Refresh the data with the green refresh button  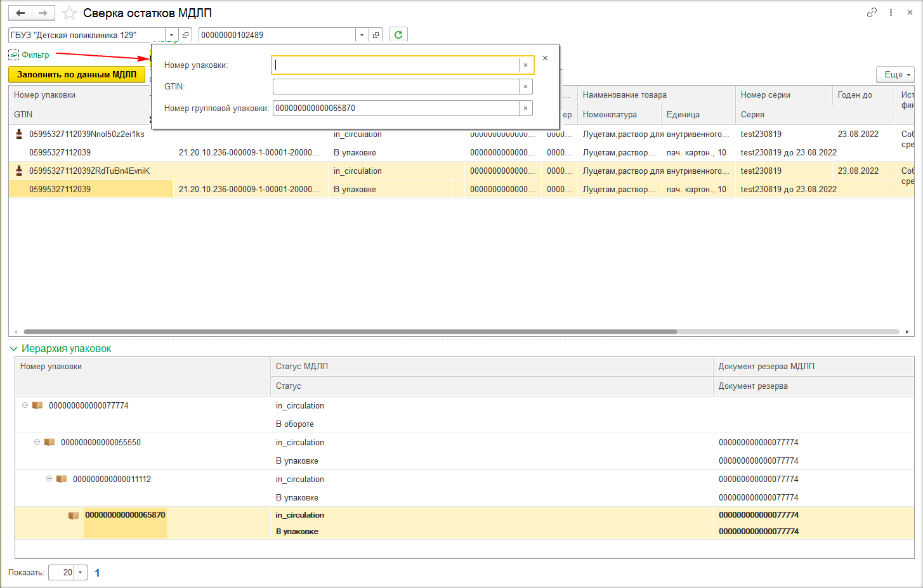[x=398, y=35]
